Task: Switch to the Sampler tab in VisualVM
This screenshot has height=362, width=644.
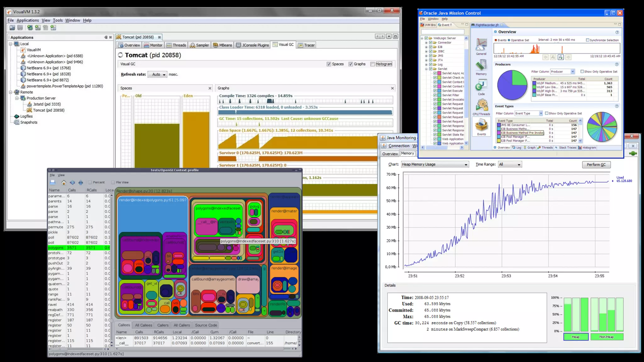Action: click(199, 45)
